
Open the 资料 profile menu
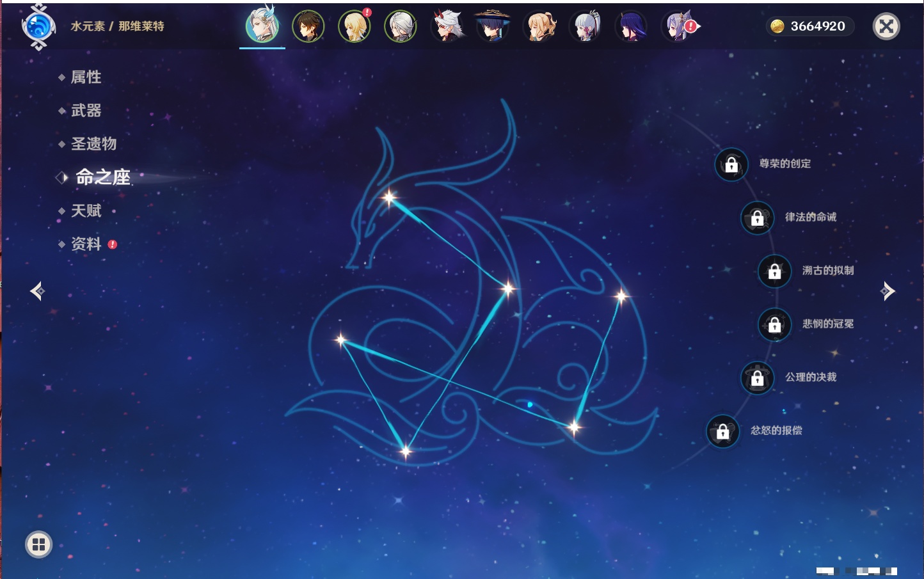point(86,244)
